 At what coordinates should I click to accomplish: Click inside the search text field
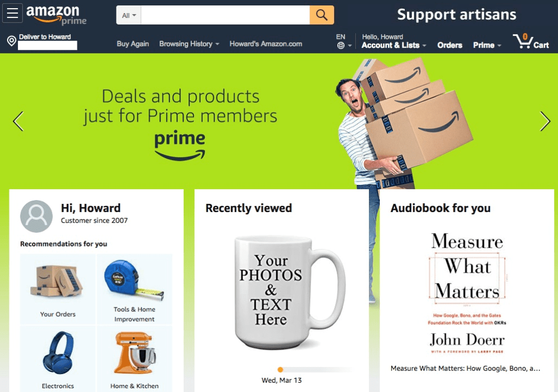[x=225, y=15]
